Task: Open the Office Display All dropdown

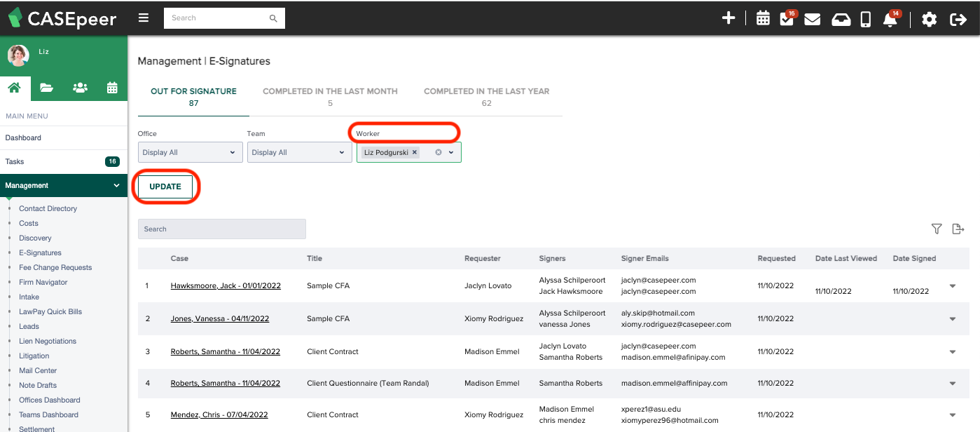Action: pos(191,152)
